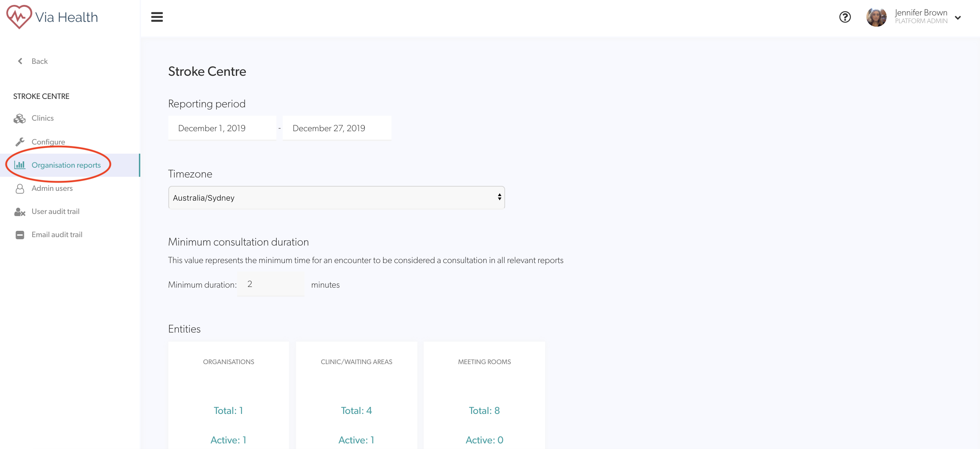Click the Stroke Centre page heading
The width and height of the screenshot is (980, 449).
tap(207, 72)
